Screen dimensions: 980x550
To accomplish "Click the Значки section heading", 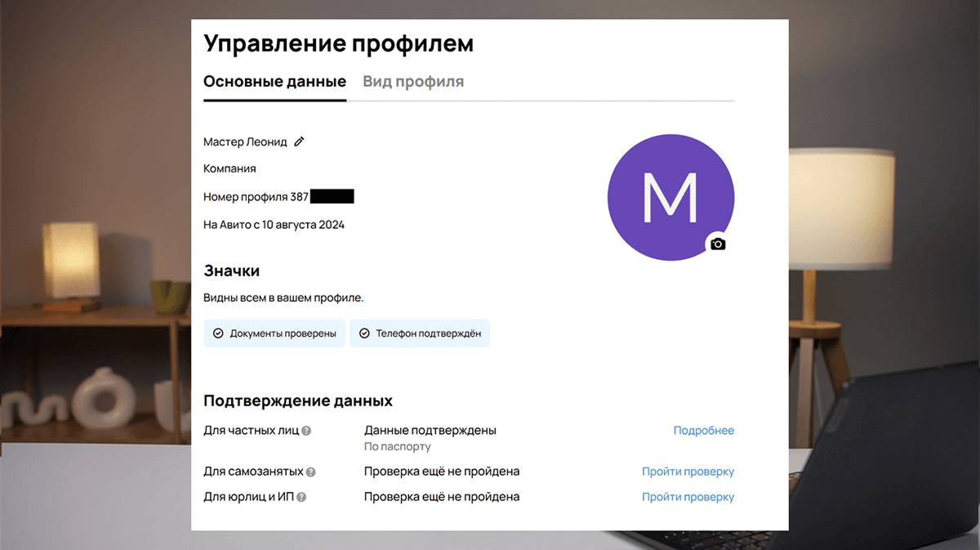I will pyautogui.click(x=231, y=271).
